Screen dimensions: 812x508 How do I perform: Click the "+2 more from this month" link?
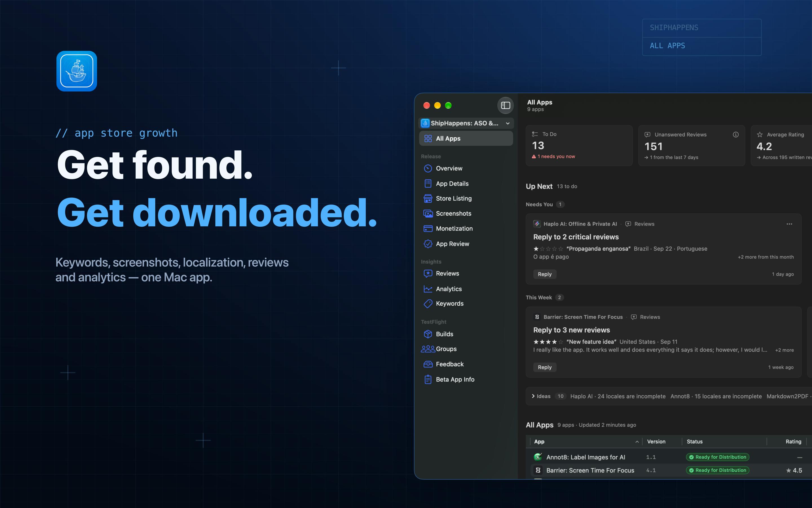[x=765, y=257]
